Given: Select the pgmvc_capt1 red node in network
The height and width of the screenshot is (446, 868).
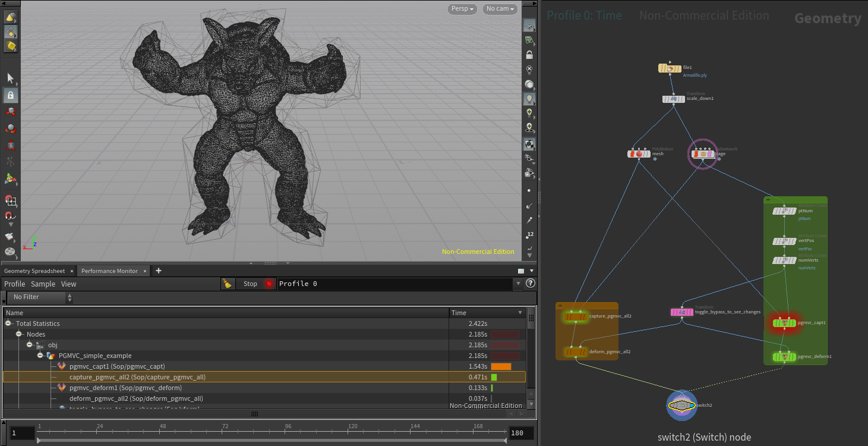Looking at the screenshot, I should click(784, 323).
